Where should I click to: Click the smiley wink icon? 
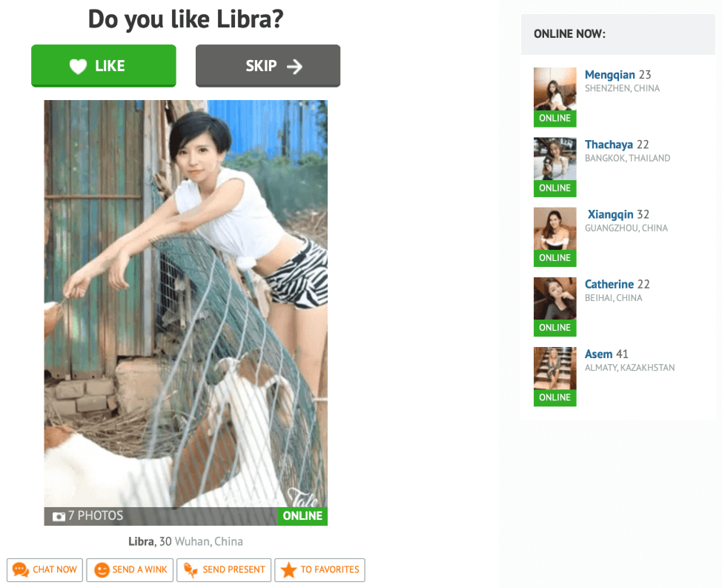point(102,570)
